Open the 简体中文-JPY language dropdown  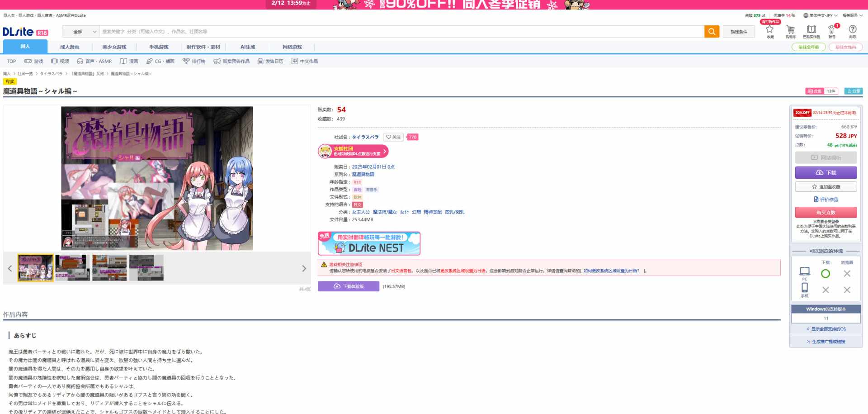[x=820, y=15]
